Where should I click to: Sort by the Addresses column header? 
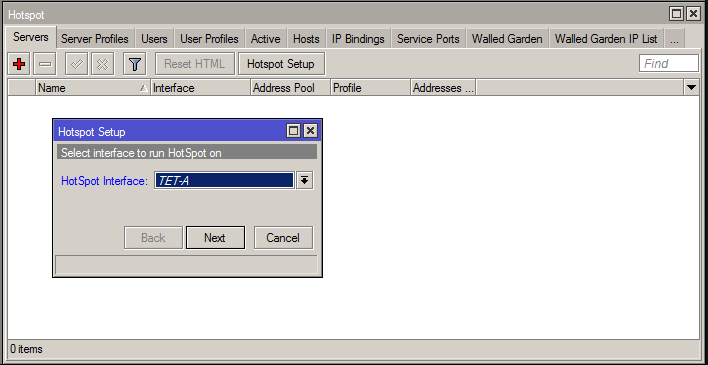point(443,88)
